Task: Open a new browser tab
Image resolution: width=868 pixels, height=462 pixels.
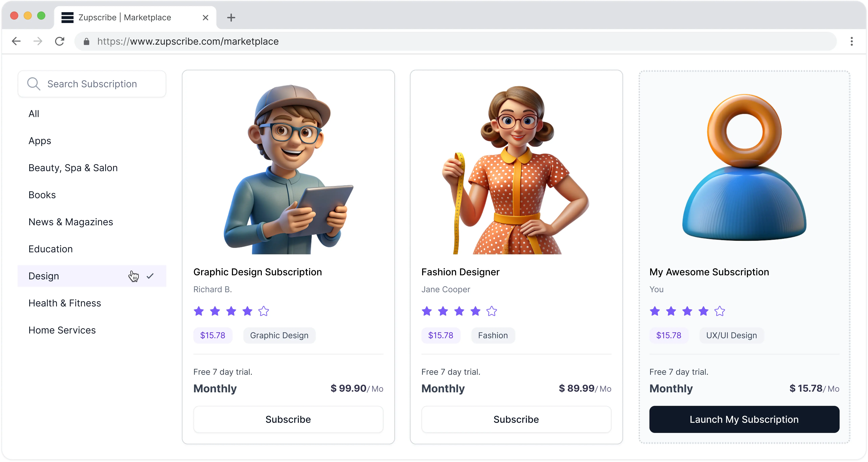Action: pos(231,18)
